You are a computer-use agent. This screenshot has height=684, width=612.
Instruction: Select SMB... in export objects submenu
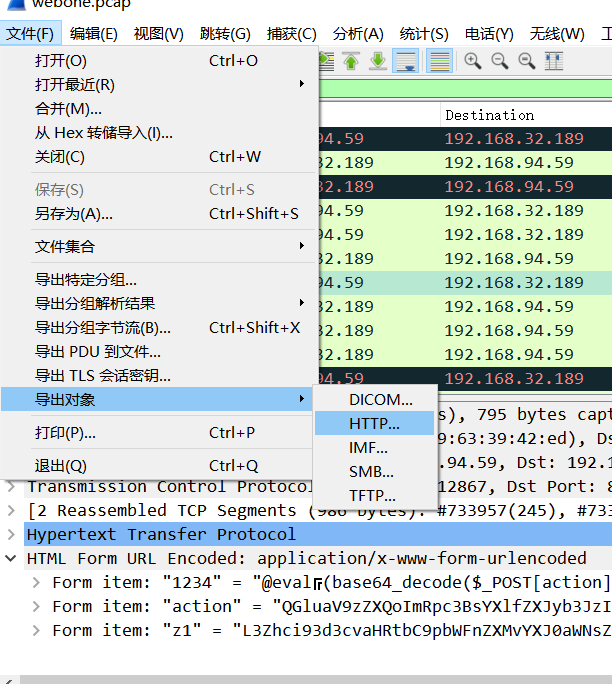point(375,472)
